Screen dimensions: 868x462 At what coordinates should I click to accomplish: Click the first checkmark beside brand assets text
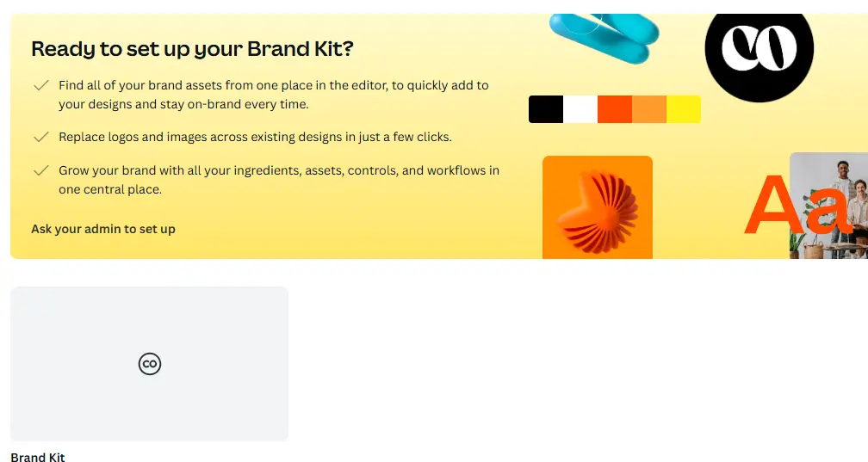tap(41, 85)
